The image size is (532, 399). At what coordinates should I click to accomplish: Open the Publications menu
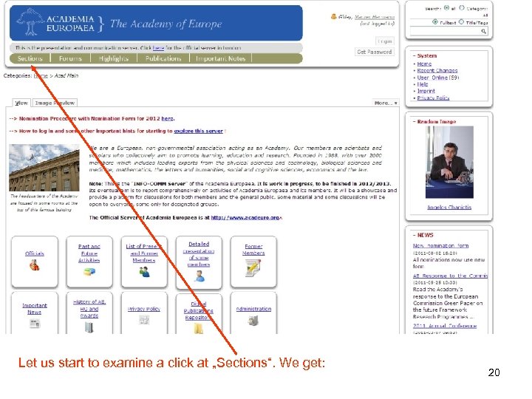pyautogui.click(x=163, y=58)
